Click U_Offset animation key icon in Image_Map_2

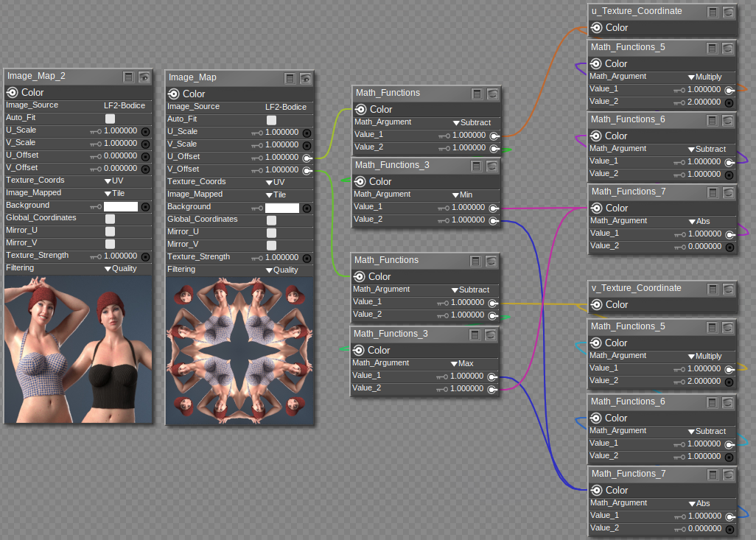pos(96,156)
